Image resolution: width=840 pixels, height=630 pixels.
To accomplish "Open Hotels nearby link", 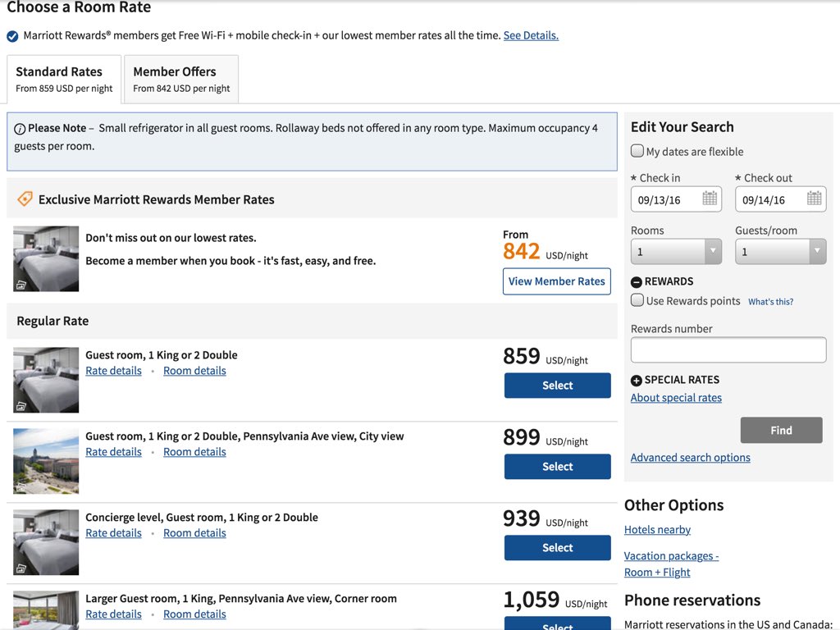I will 657,529.
